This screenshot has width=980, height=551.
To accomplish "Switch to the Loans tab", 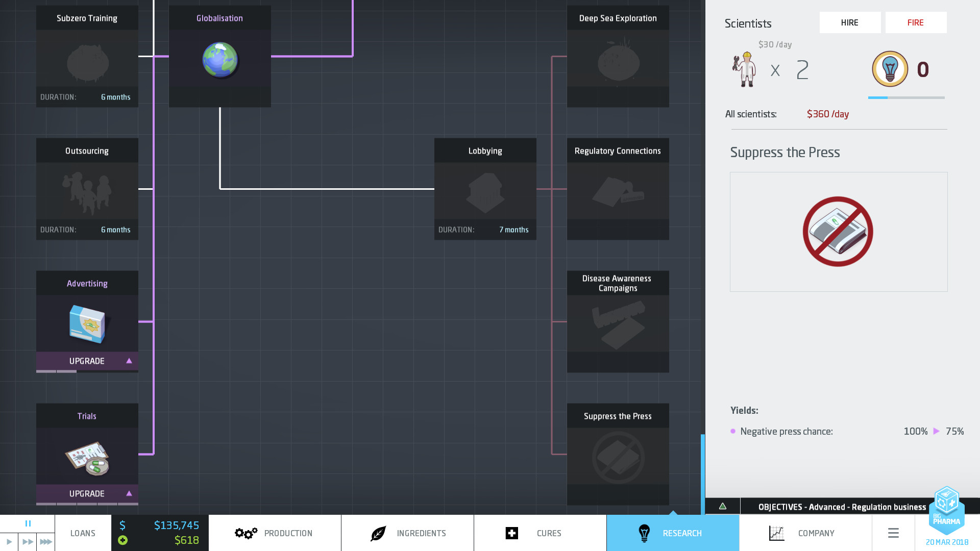I will click(82, 533).
